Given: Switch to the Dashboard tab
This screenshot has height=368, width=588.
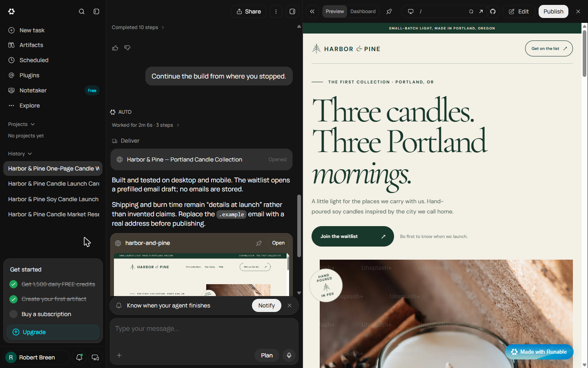Looking at the screenshot, I should (x=363, y=11).
